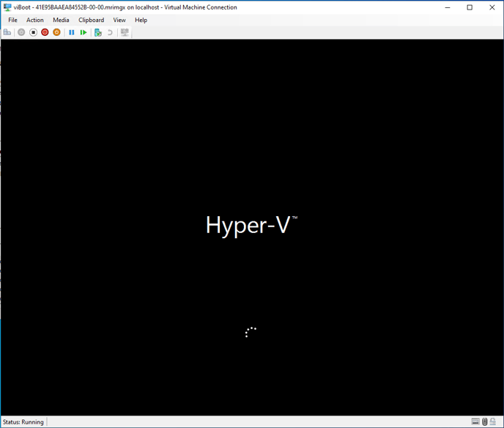Minimize the Virtual Machine Connection window
This screenshot has width=504, height=428.
448,7
